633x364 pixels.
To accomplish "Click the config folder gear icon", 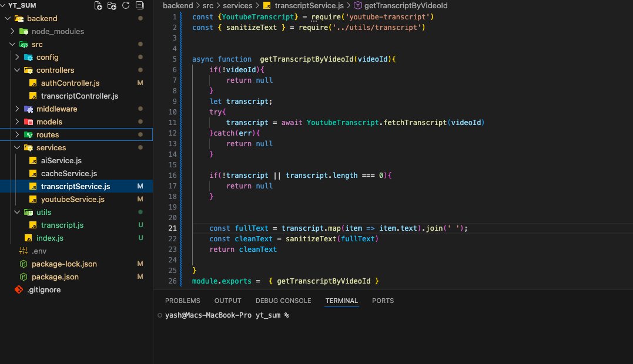I will coord(28,57).
